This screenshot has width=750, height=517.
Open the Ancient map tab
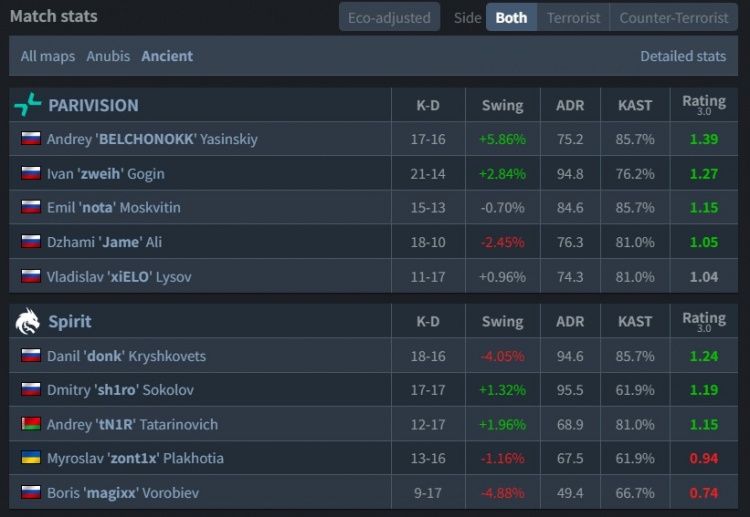167,56
